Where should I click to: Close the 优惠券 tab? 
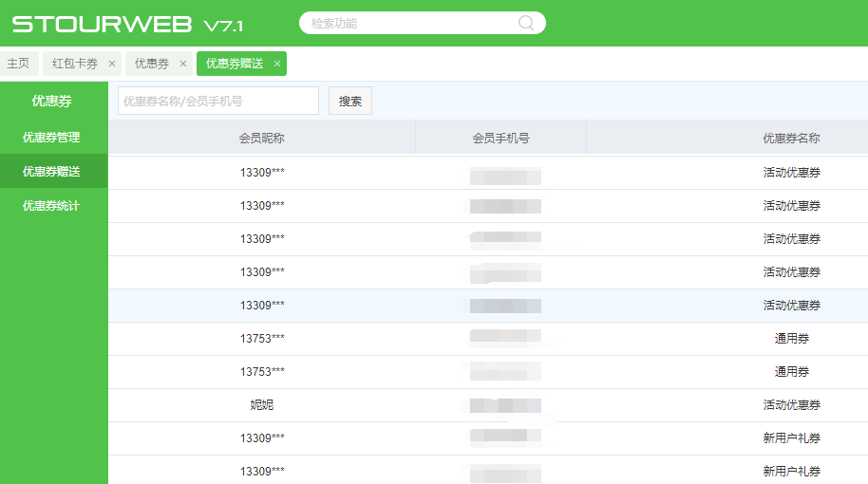point(183,64)
